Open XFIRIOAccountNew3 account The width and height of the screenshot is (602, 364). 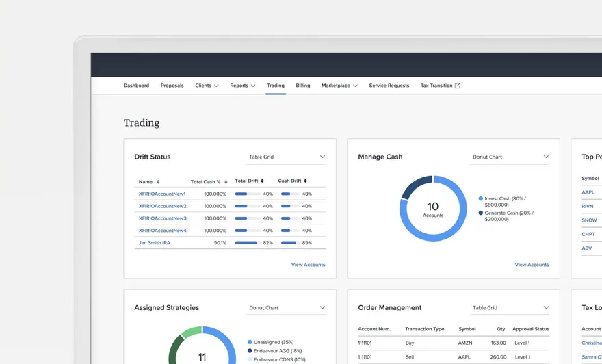pos(162,218)
